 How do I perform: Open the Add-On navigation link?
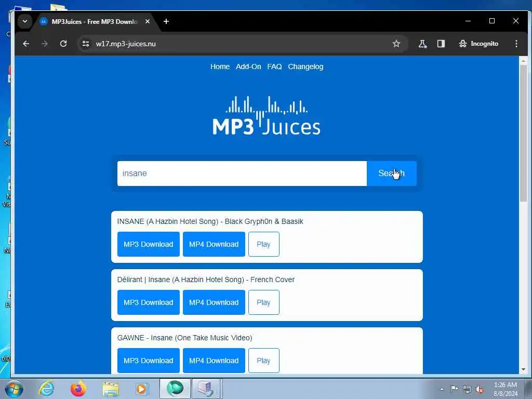pos(248,66)
